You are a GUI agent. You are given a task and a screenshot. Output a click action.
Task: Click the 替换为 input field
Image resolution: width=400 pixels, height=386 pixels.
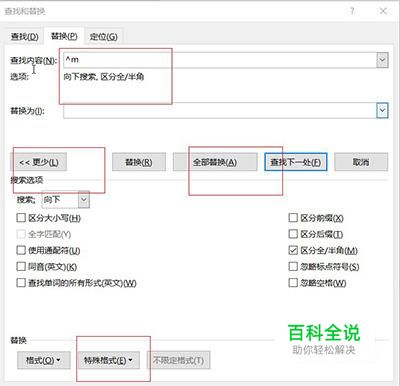(220, 110)
